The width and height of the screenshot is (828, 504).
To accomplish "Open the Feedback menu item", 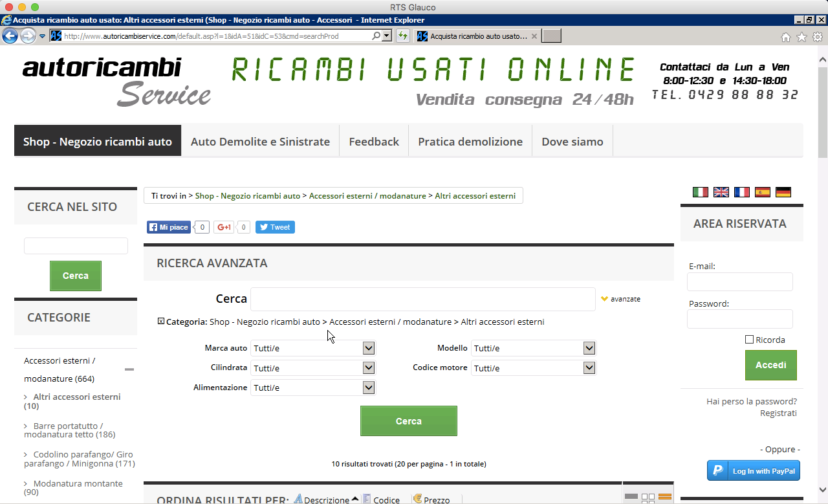I will click(x=374, y=141).
